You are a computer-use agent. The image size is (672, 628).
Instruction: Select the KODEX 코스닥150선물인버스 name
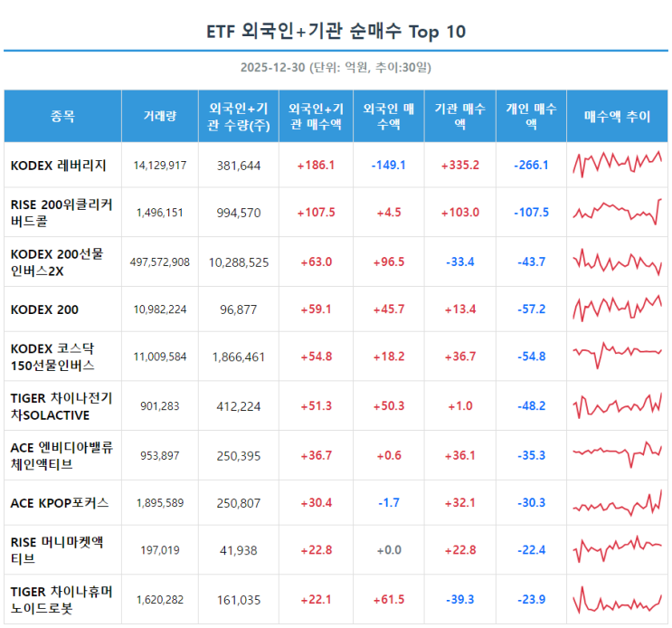pyautogui.click(x=52, y=357)
